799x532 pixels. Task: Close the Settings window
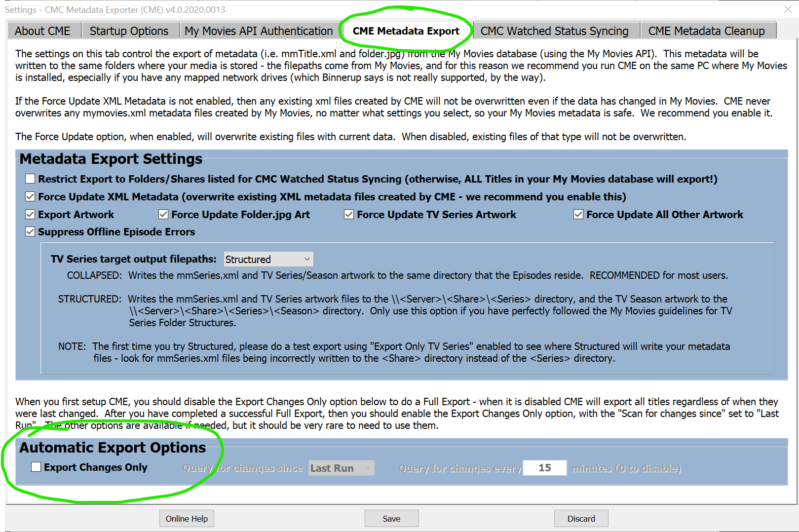tap(788, 9)
